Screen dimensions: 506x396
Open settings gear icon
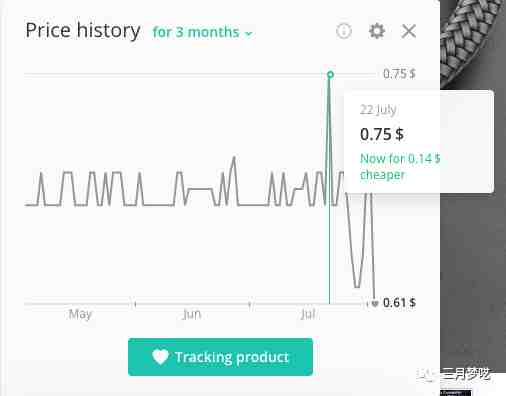[377, 31]
